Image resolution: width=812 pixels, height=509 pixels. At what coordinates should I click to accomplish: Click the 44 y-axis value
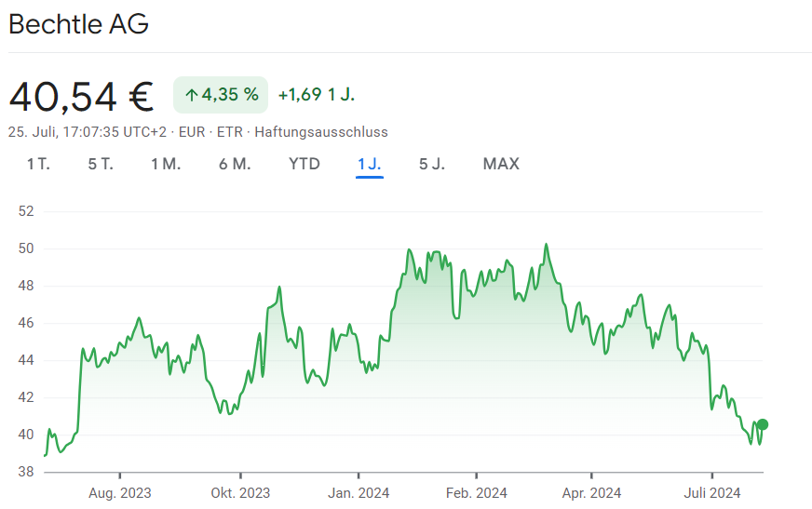point(26,360)
